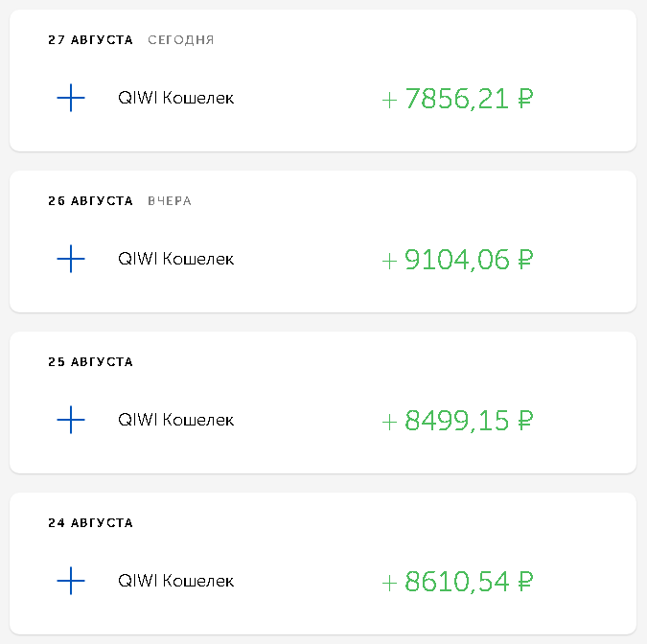Screen dimensions: 647x644
Task: Select the + 9104,06 ₽ amount
Action: [x=457, y=260]
